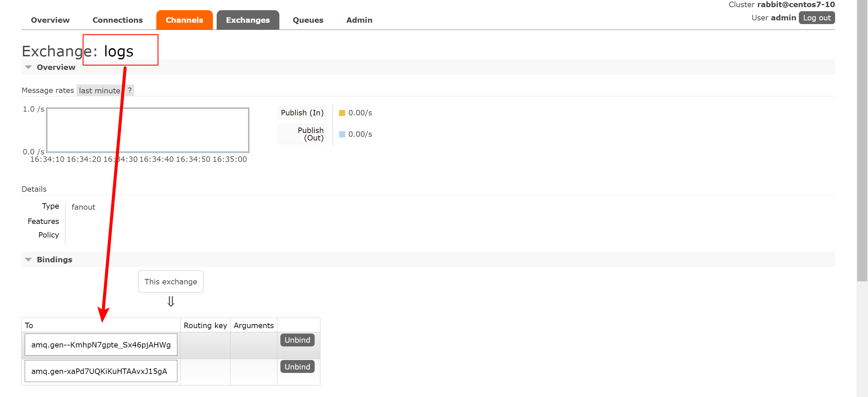
Task: Select the Exchanges tab
Action: tap(248, 20)
